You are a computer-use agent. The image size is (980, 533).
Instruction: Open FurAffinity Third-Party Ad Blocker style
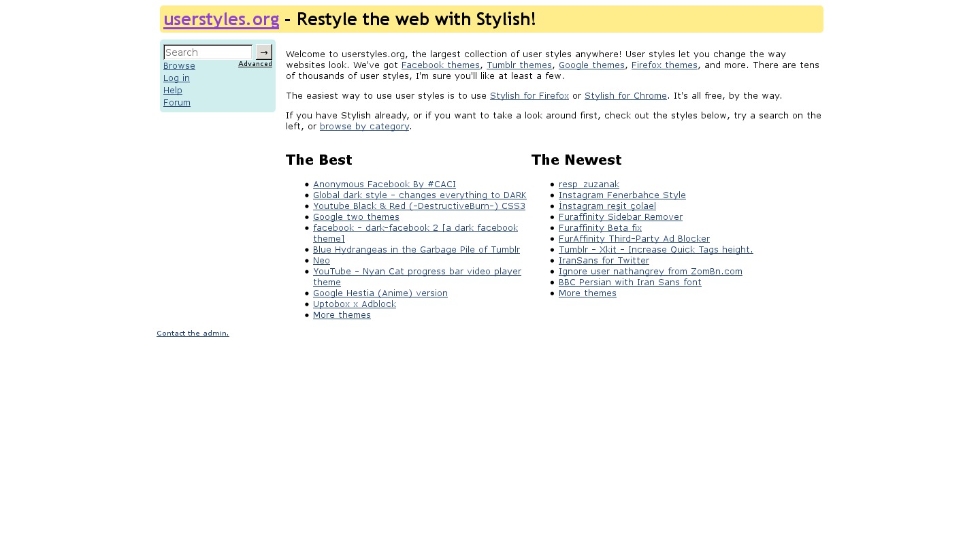[x=634, y=239]
